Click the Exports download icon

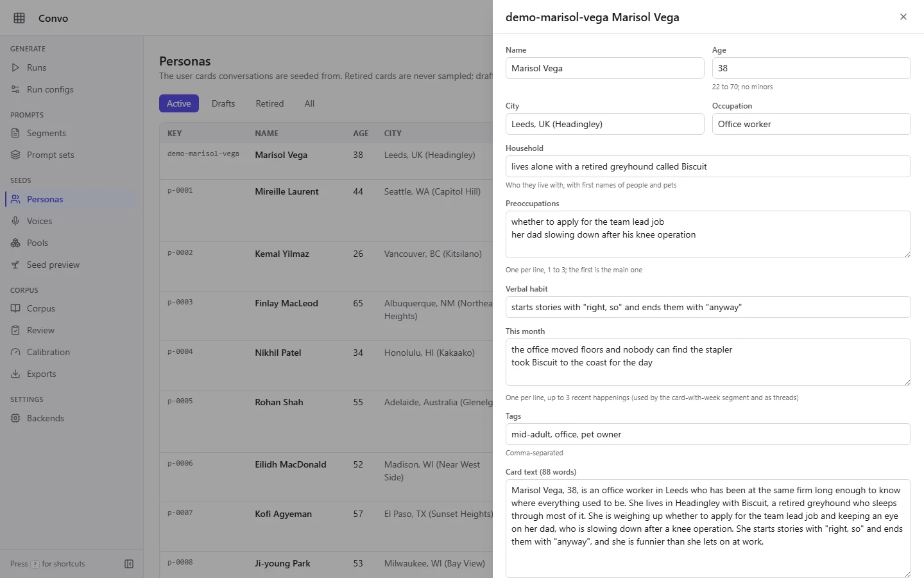pyautogui.click(x=15, y=374)
